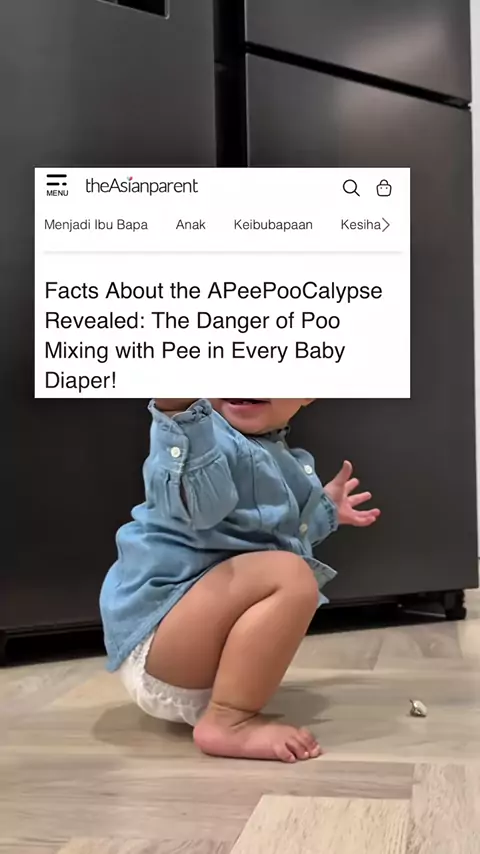480x854 pixels.
Task: Open the Keibubapaan category
Action: coord(273,224)
